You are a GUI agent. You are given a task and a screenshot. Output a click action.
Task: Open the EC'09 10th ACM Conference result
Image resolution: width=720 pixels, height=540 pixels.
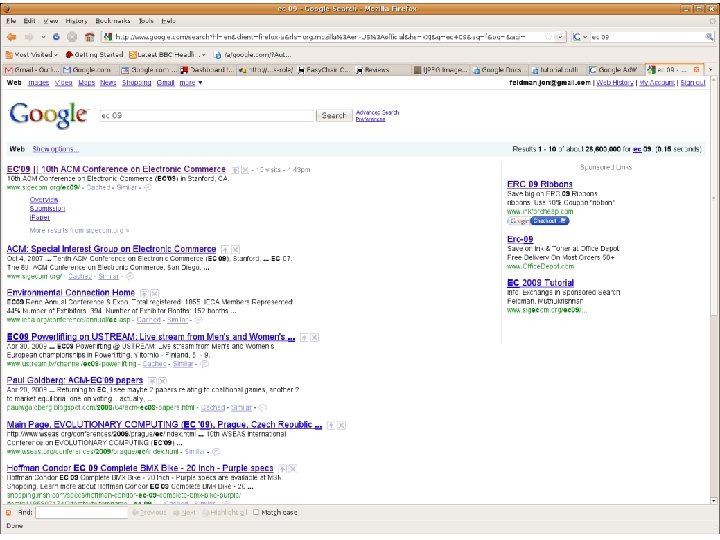click(x=116, y=169)
